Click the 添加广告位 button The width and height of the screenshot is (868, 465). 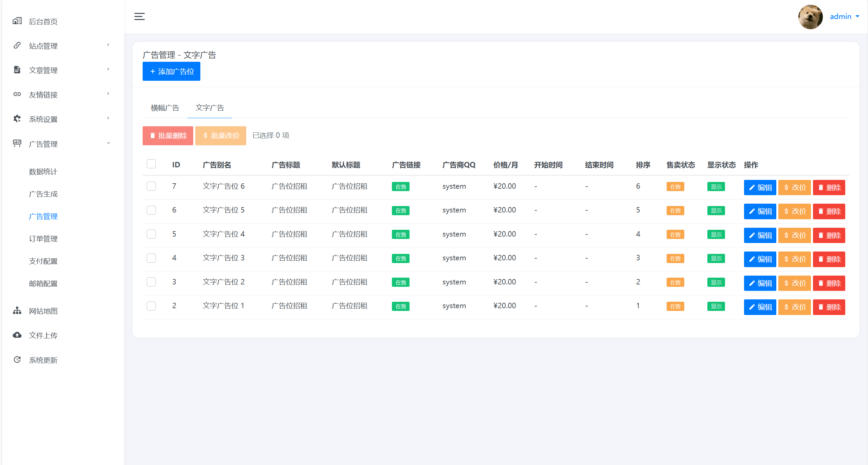coord(171,71)
